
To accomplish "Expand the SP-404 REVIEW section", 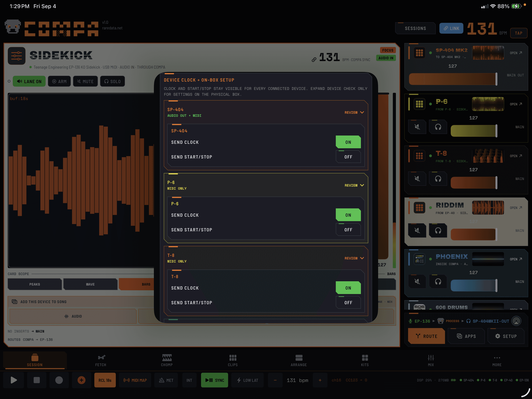I will 354,112.
